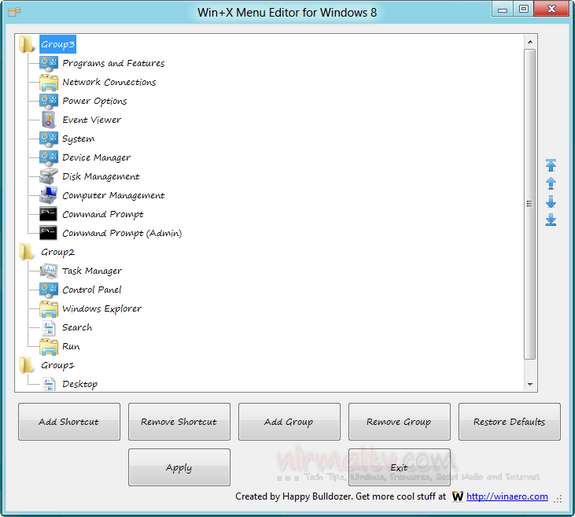Click the Add Group button

point(289,422)
